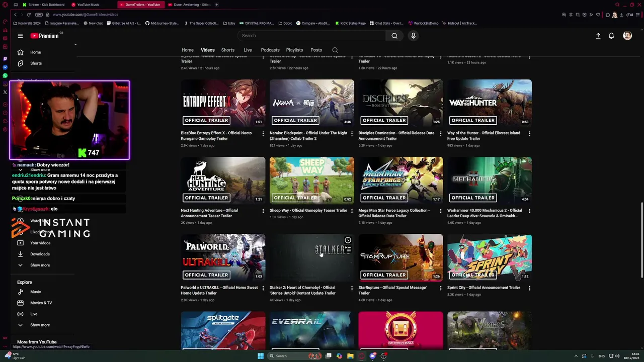
Task: Open the Create upload icon
Action: coord(598,36)
